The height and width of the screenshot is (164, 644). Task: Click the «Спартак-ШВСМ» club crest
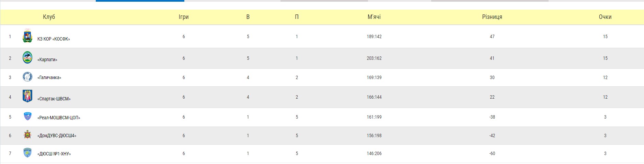(27, 96)
